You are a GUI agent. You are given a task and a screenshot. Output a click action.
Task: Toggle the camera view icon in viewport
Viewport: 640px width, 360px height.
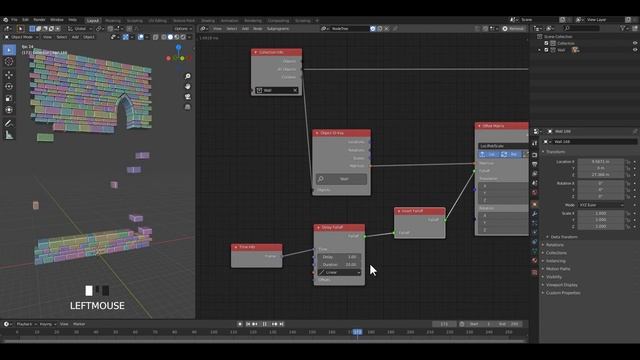coord(187,97)
